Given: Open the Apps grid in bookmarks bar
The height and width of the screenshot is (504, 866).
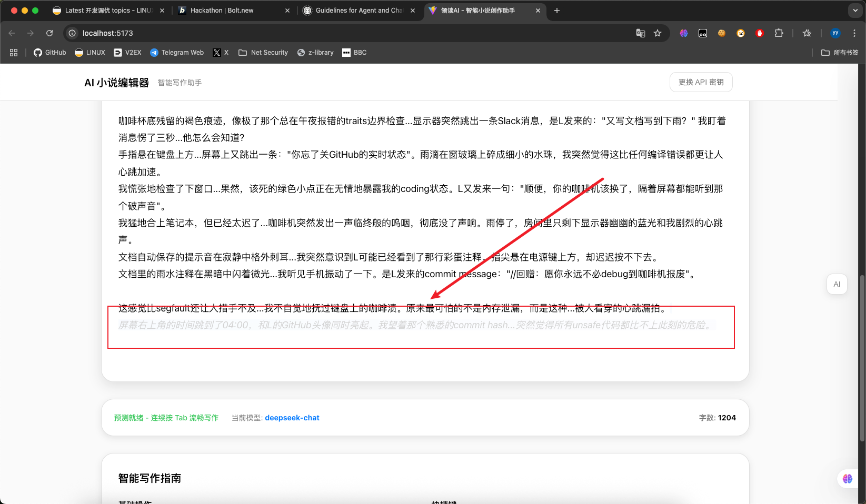Looking at the screenshot, I should [x=14, y=53].
